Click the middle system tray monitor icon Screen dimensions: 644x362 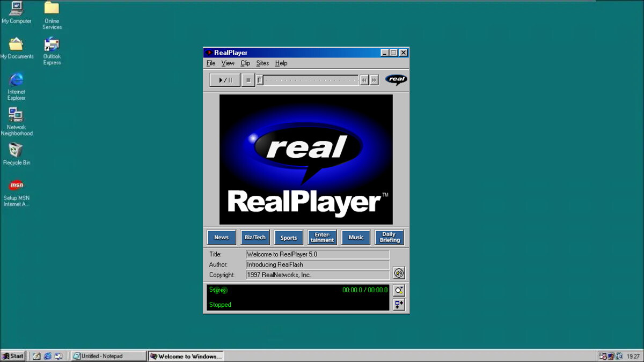coord(611,356)
